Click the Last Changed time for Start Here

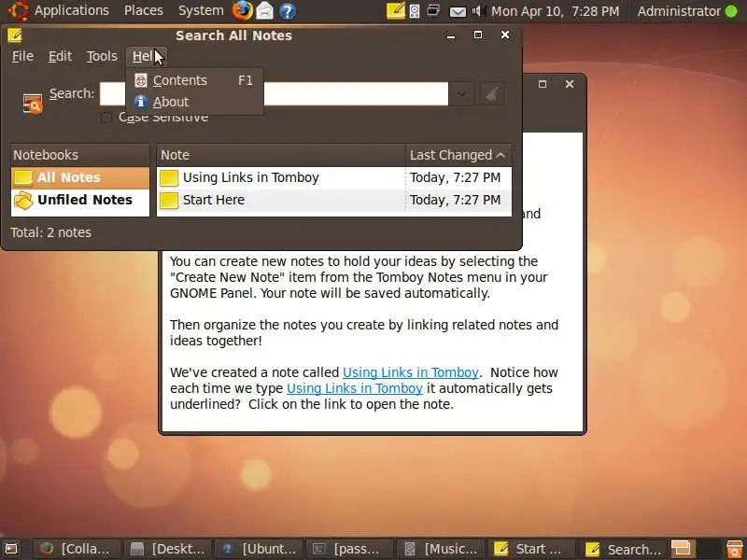coord(455,200)
